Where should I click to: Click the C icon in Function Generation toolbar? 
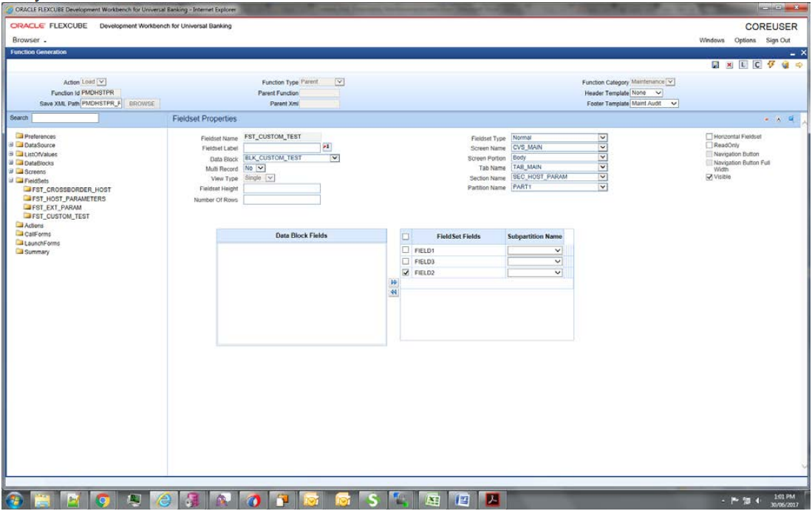[757, 65]
